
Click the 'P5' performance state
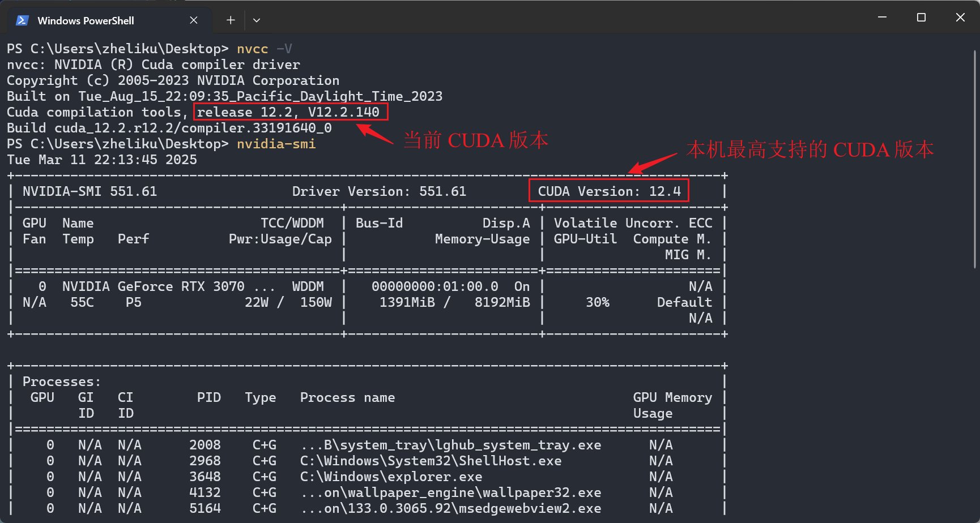[x=134, y=302]
